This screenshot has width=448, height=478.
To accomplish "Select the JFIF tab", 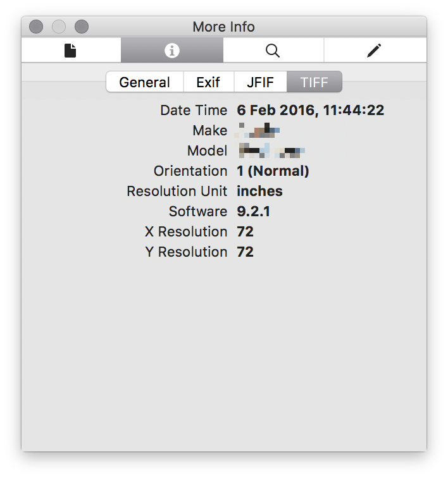I will point(260,82).
